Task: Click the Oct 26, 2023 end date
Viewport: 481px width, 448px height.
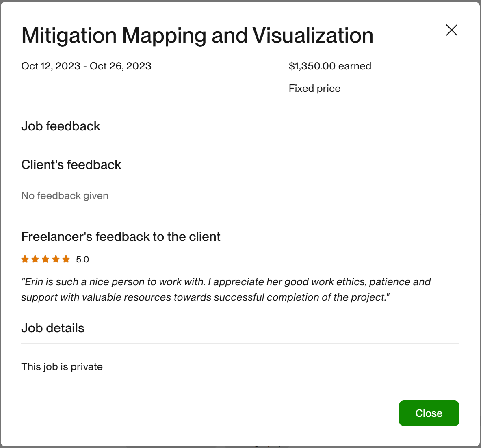Action: [121, 66]
